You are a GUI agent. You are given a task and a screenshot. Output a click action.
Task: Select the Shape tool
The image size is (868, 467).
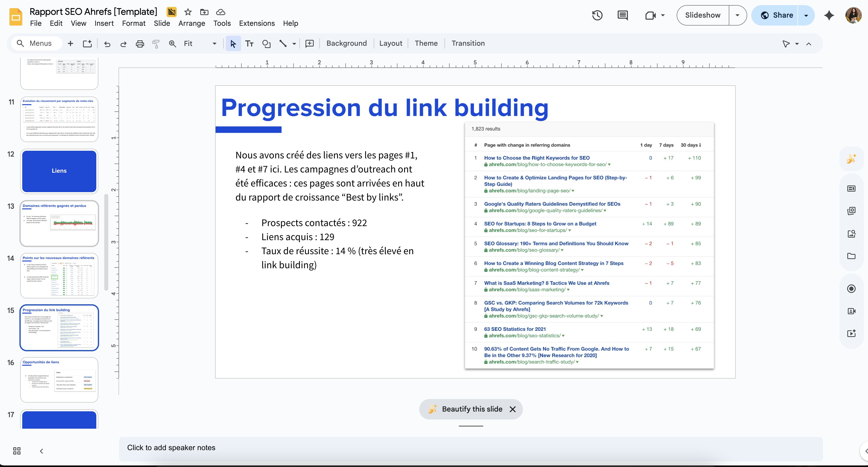(266, 43)
